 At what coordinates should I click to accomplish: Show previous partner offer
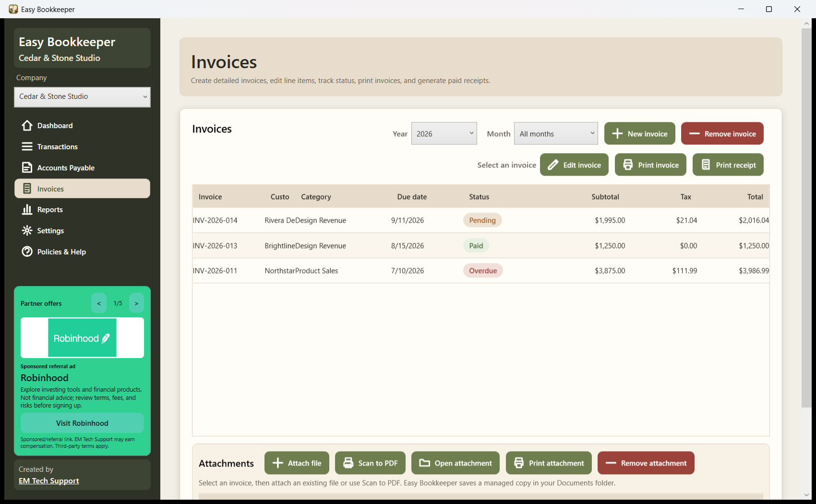point(99,303)
